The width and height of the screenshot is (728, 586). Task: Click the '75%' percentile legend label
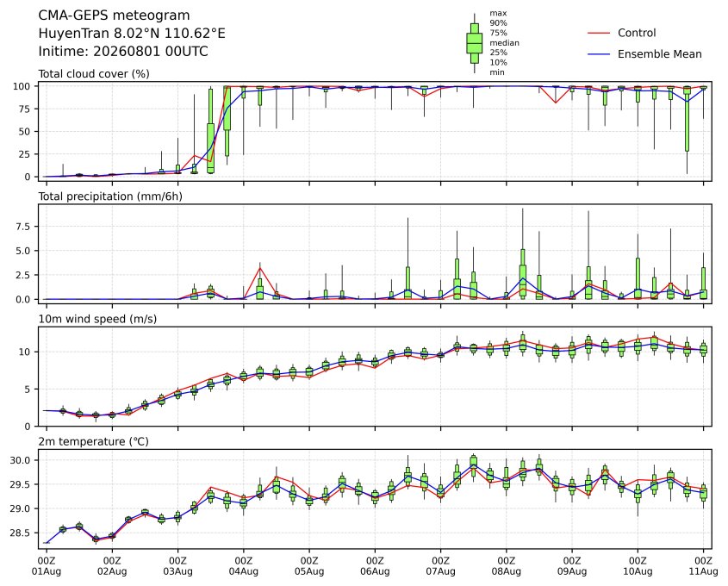[498, 33]
